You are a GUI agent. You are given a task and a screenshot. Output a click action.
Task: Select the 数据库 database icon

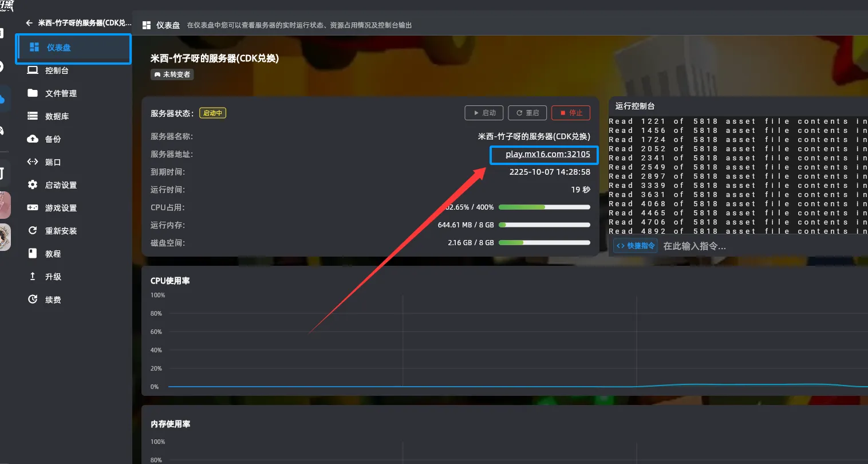pos(33,116)
